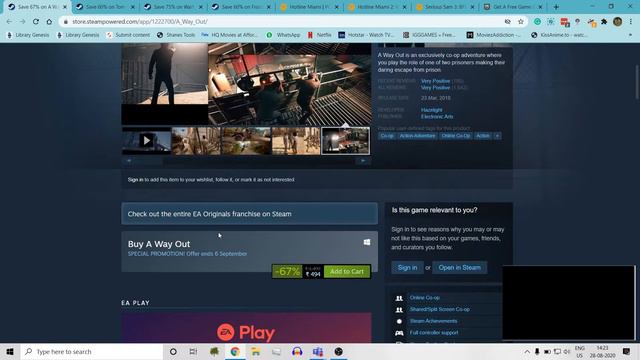Switch to the Hotline Miami 2 tab

click(378, 7)
